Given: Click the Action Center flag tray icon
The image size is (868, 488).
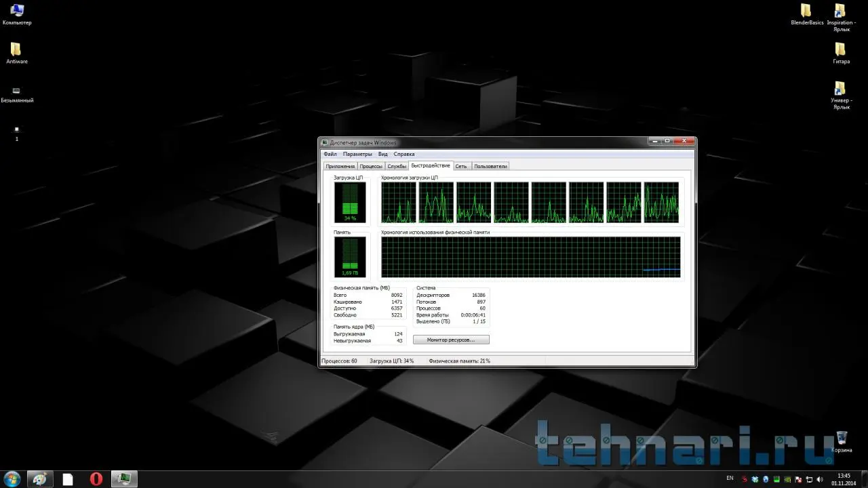Looking at the screenshot, I should coord(799,479).
